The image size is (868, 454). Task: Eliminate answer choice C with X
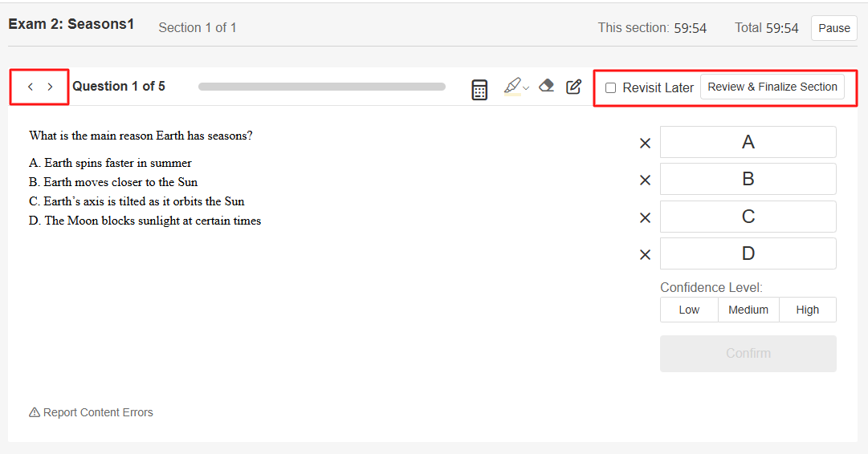pyautogui.click(x=645, y=218)
